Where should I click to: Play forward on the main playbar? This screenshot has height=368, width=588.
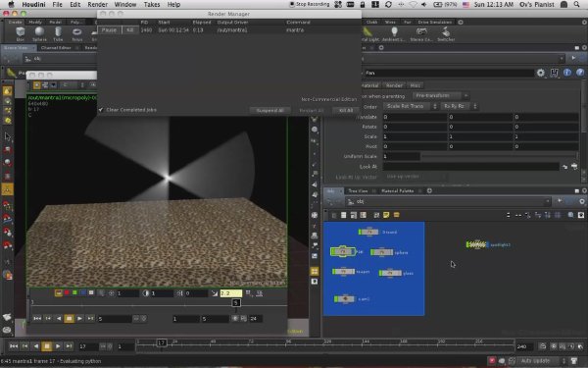tap(58, 345)
